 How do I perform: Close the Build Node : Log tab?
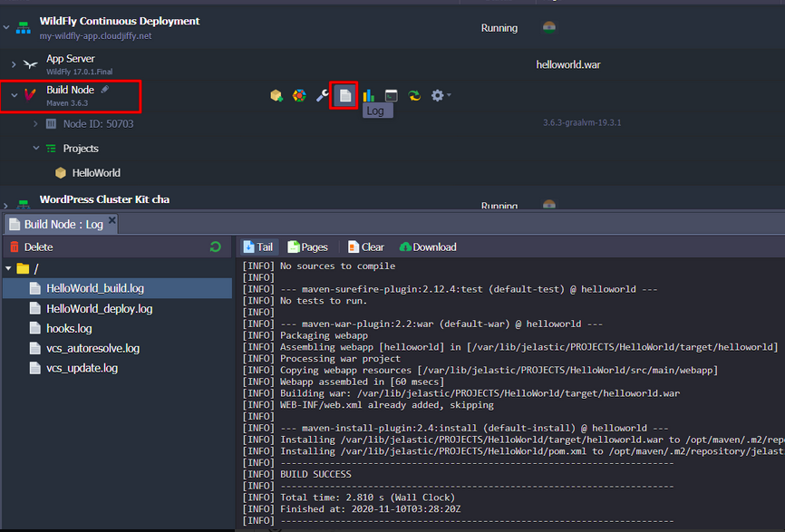point(112,220)
